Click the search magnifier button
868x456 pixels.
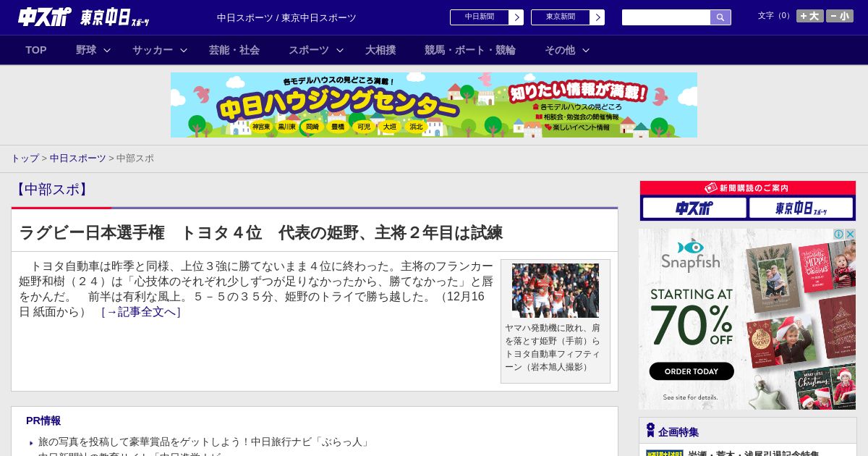[720, 17]
